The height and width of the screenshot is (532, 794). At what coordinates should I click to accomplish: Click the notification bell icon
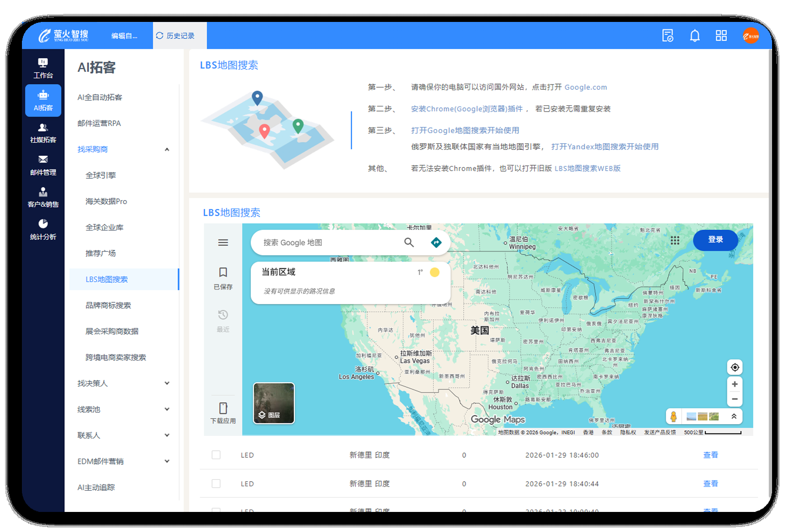point(695,36)
